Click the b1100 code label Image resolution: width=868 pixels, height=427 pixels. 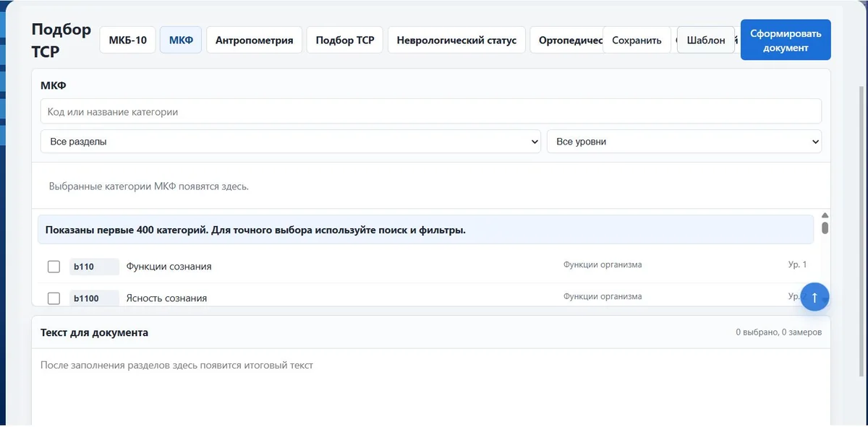(94, 298)
